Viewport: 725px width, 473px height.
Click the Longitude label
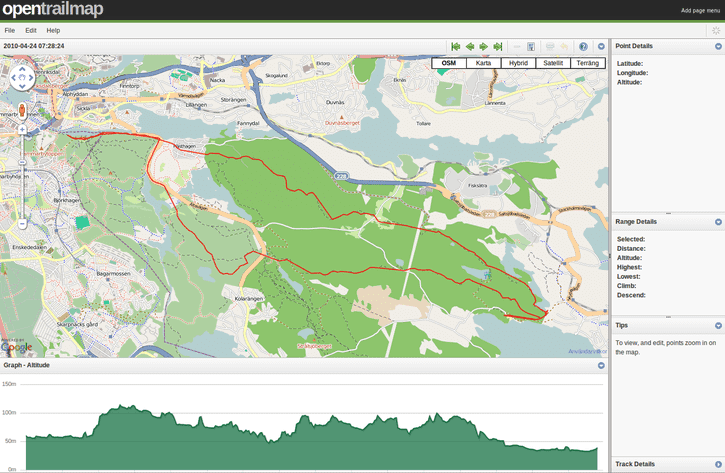pos(632,73)
